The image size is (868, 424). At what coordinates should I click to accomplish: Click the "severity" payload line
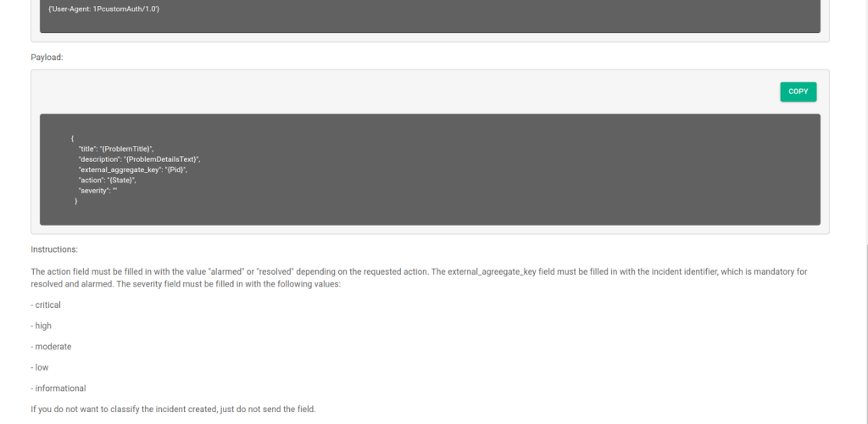coord(98,191)
